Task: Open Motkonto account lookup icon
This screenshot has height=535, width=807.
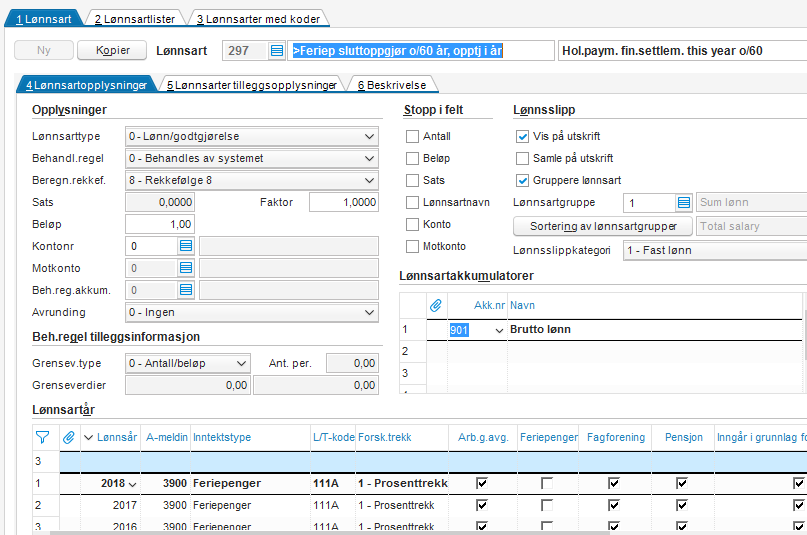Action: coord(186,268)
